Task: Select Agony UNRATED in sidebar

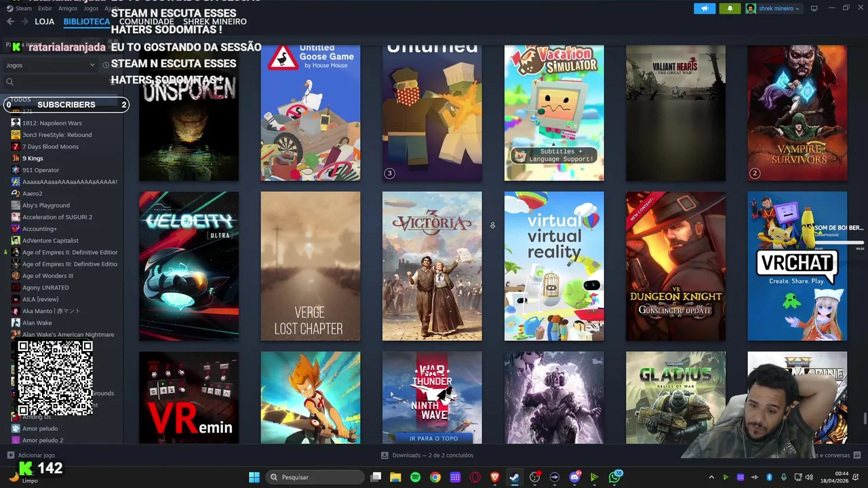Action: [x=45, y=287]
